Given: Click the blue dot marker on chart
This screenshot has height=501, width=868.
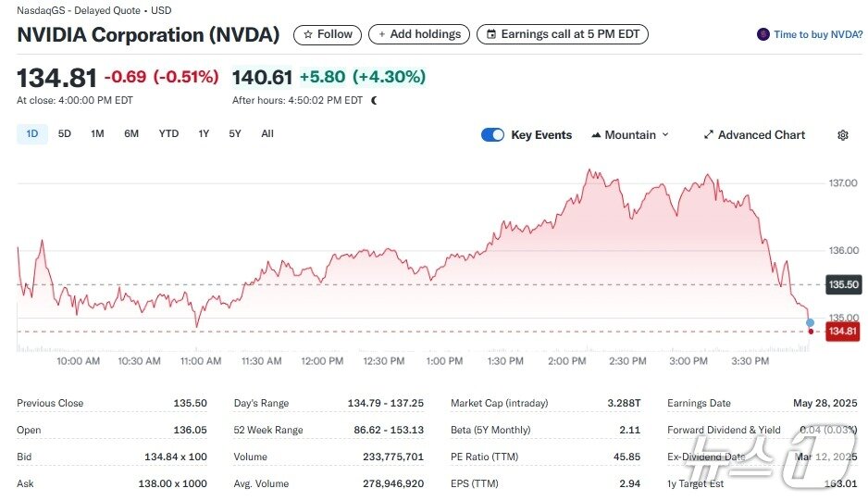Looking at the screenshot, I should tap(810, 322).
